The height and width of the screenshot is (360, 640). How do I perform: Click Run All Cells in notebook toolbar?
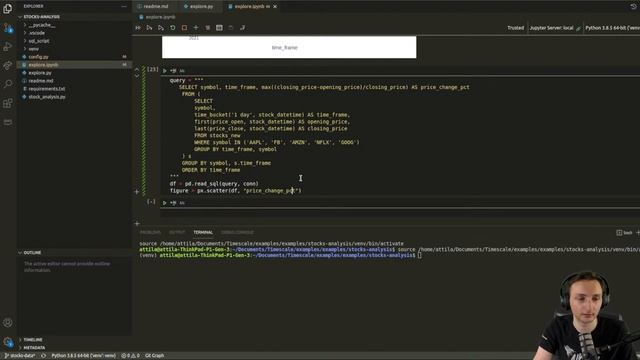[138, 28]
